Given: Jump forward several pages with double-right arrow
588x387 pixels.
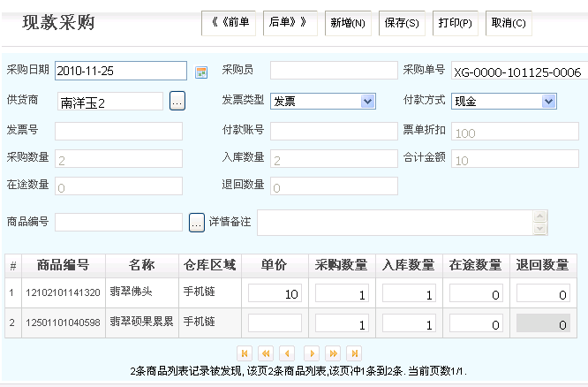Looking at the screenshot, I should click(x=333, y=353).
